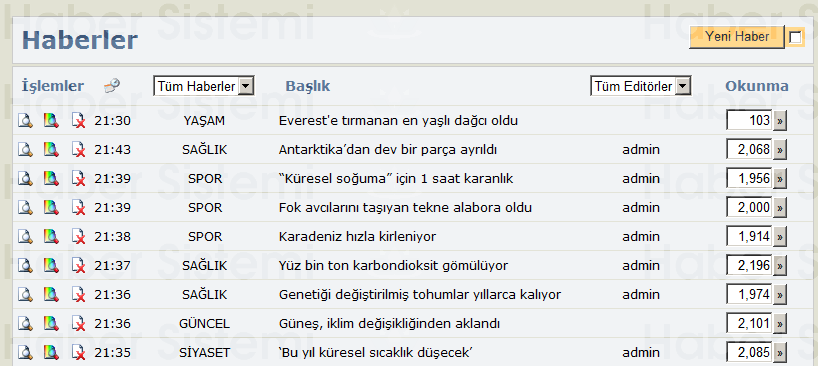Preview the 'Fok avcılarını taşıyan tekne' news

coord(25,208)
